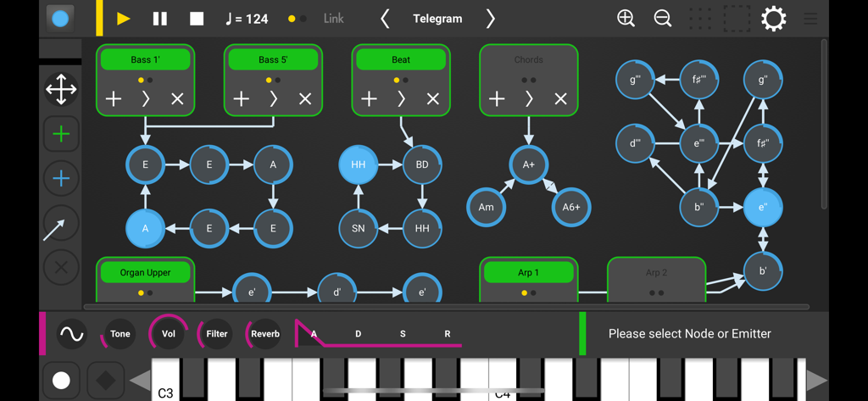The image size is (868, 401).
Task: Adjust the Tone knob
Action: [x=120, y=334]
